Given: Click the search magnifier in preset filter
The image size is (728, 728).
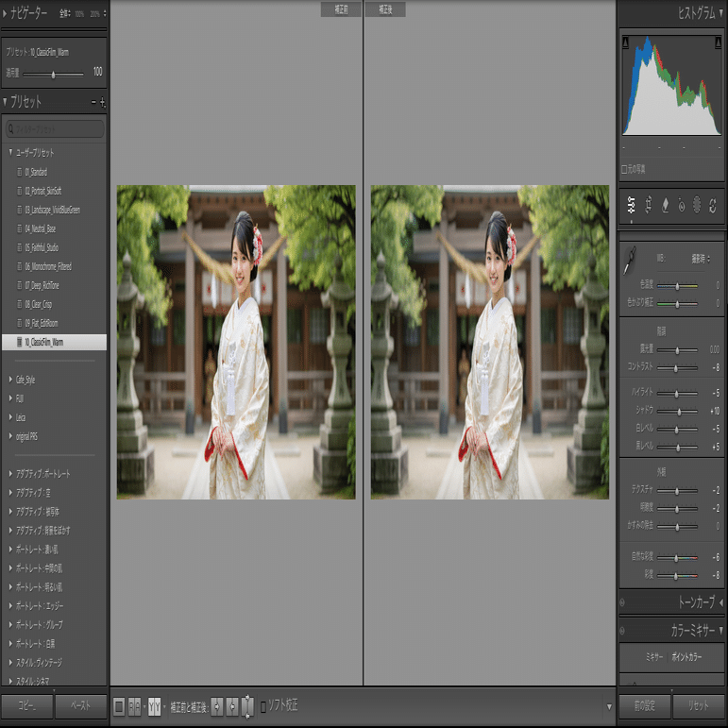Looking at the screenshot, I should [10, 129].
